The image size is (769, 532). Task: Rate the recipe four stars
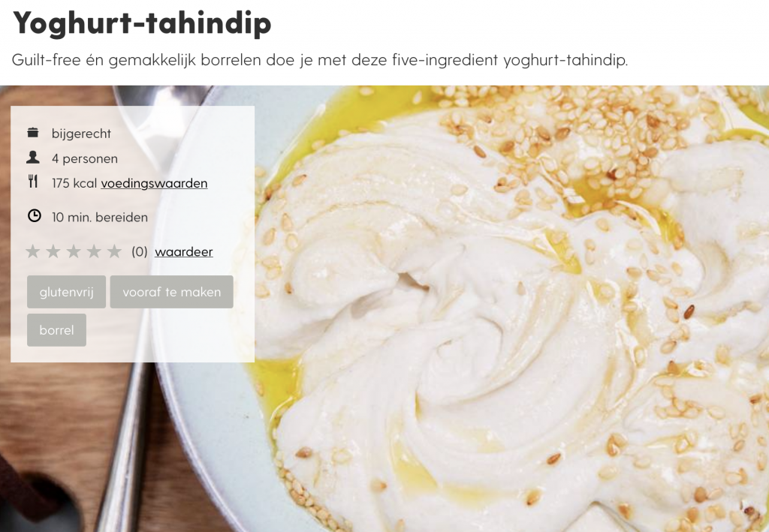(94, 251)
